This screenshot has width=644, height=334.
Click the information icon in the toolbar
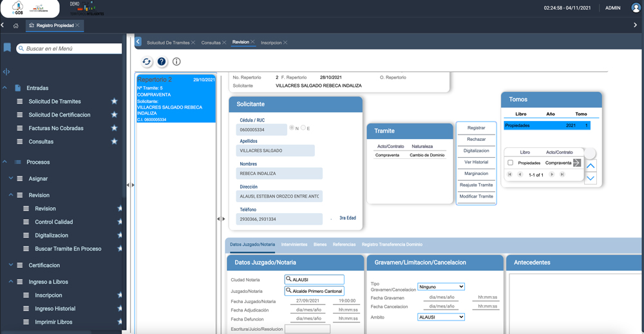176,62
